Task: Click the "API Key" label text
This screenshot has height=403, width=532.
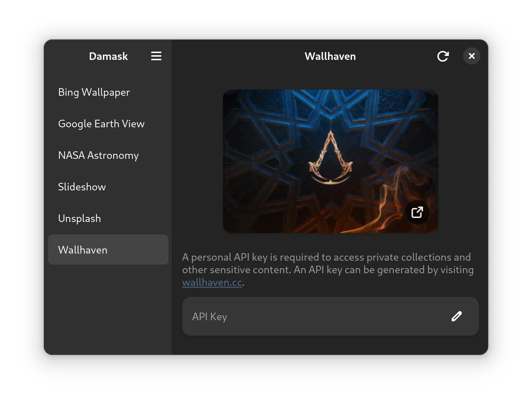Action: [x=209, y=317]
